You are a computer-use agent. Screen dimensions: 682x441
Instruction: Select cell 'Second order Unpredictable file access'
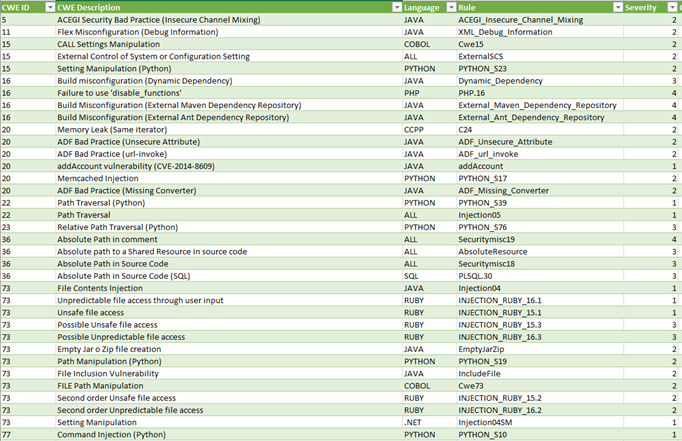[x=229, y=410]
